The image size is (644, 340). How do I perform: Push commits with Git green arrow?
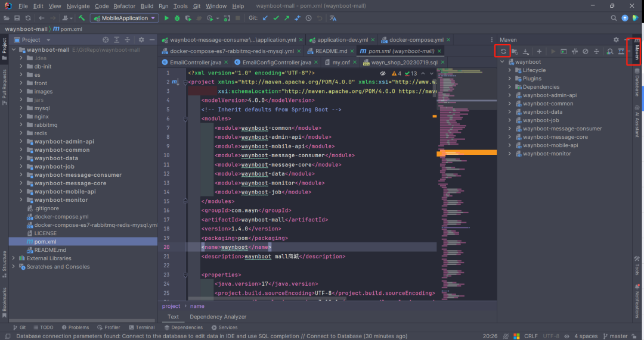click(287, 18)
